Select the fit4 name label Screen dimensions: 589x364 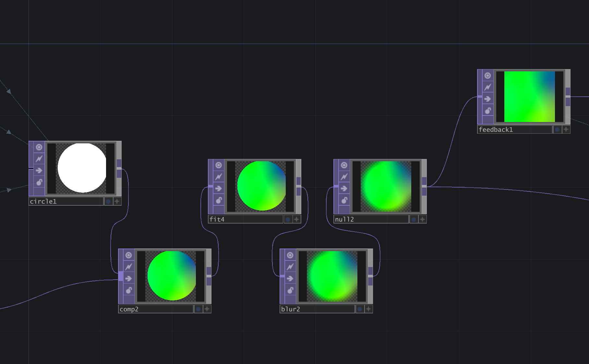[246, 220]
